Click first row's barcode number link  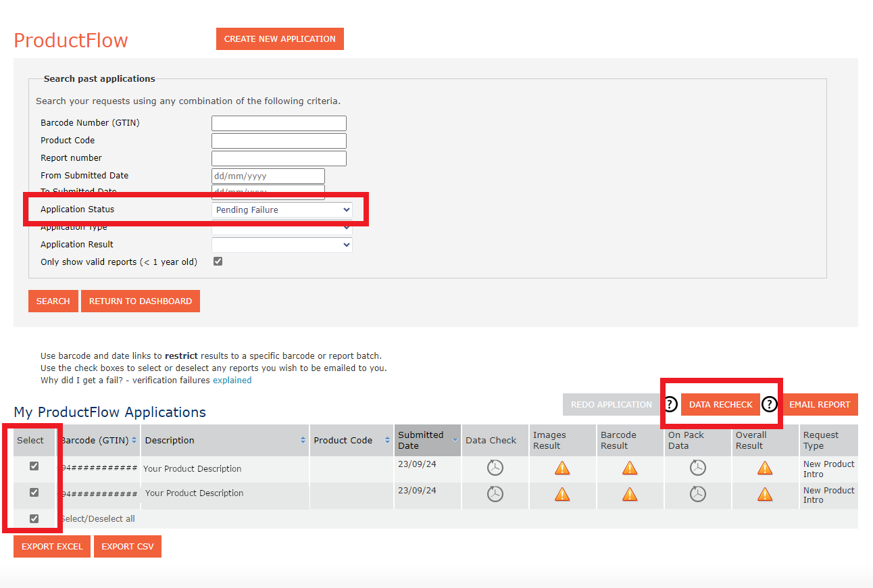pos(99,468)
